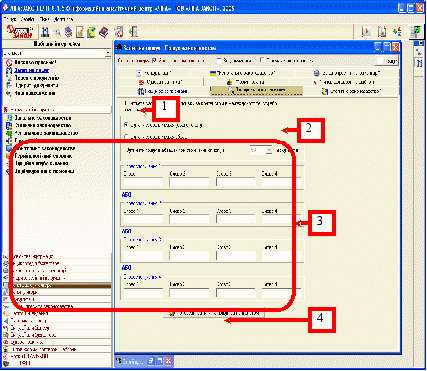
Task: Click the stacked books toolbar icon
Action: [x=68, y=32]
